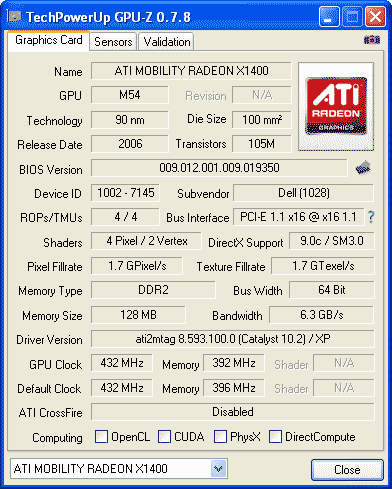Click the Name field ATI MOBILITY RADEON X1400
This screenshot has width=392, height=489.
pos(191,71)
